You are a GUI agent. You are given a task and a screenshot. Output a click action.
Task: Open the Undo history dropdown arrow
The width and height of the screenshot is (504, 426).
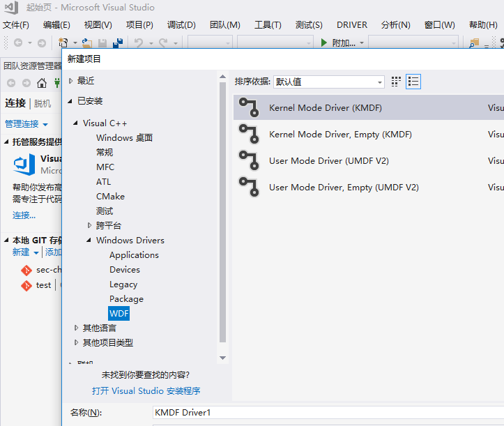click(x=151, y=43)
